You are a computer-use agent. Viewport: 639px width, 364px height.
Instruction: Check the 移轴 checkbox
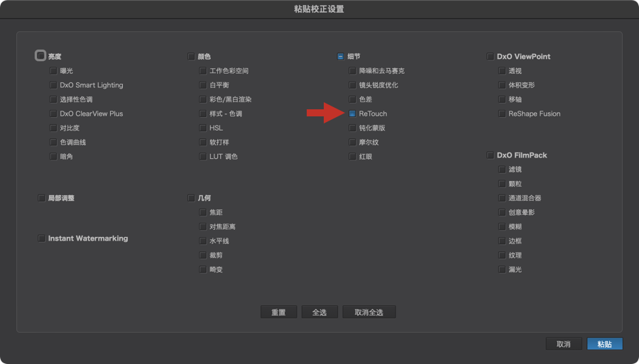[502, 99]
